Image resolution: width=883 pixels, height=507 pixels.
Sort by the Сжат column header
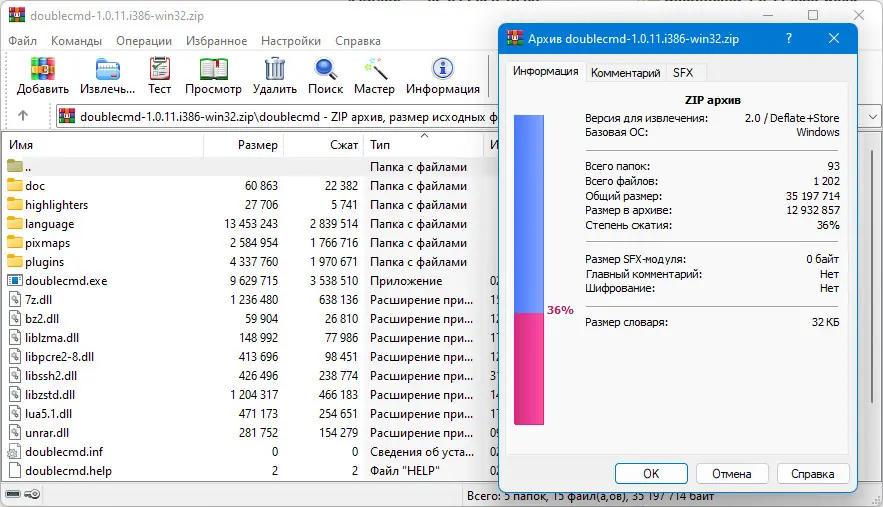coord(324,145)
